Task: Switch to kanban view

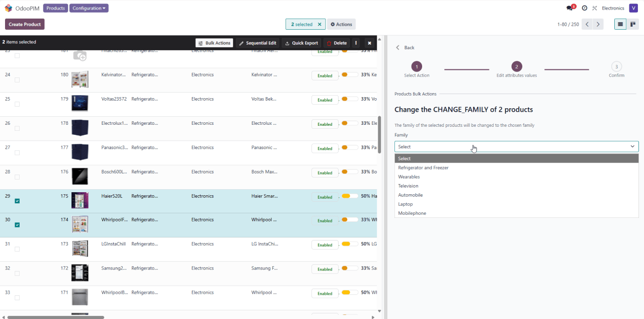Action: pos(632,24)
